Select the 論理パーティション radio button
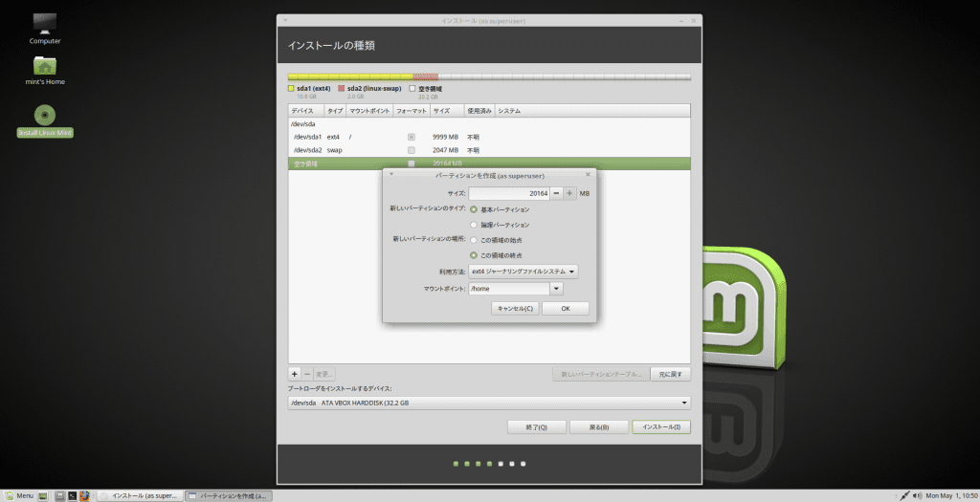The width and height of the screenshot is (980, 502). click(473, 225)
